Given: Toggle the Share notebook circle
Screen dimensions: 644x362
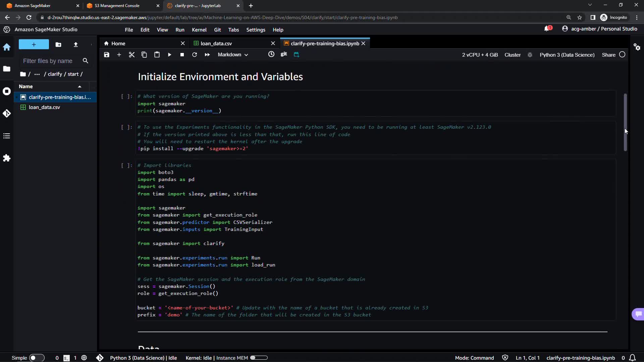Looking at the screenshot, I should [622, 55].
